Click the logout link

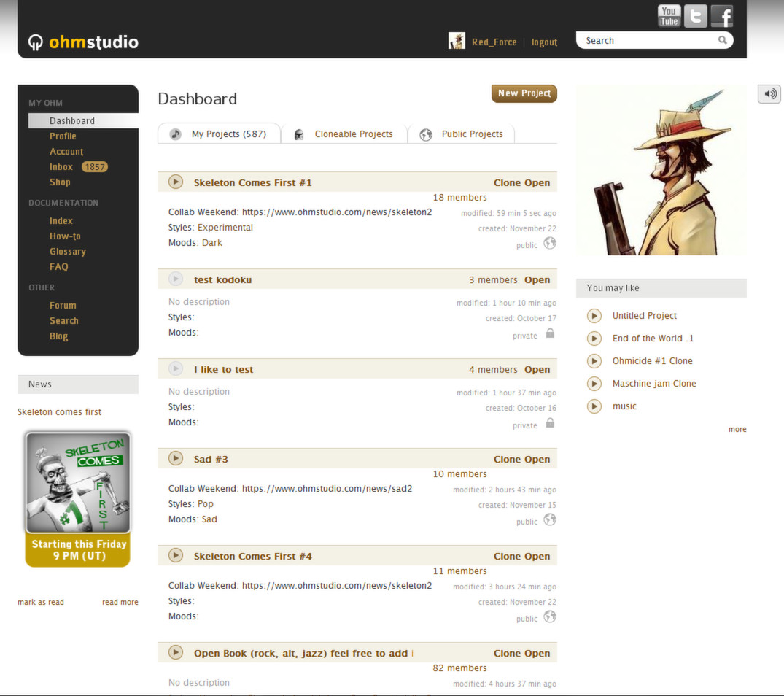544,42
